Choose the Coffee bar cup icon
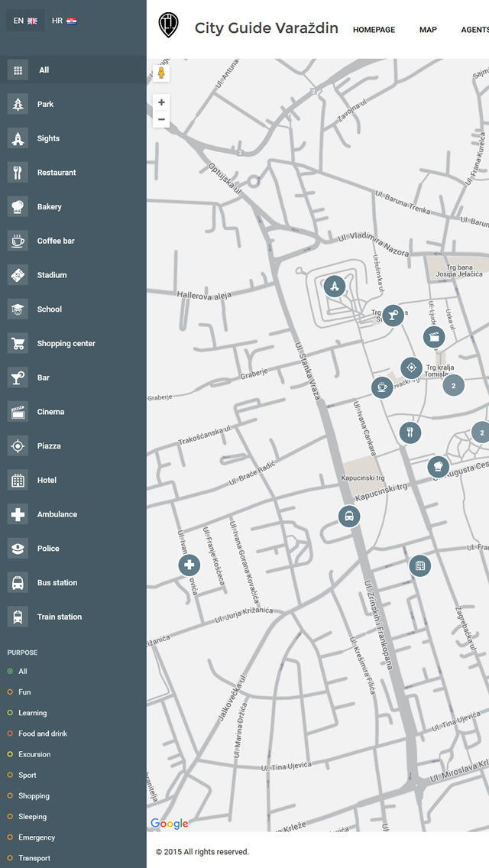This screenshot has width=489, height=868. coord(18,241)
